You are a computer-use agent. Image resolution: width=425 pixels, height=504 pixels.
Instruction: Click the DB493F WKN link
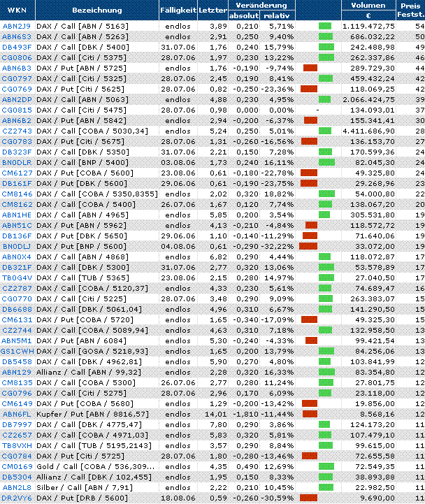coord(17,48)
